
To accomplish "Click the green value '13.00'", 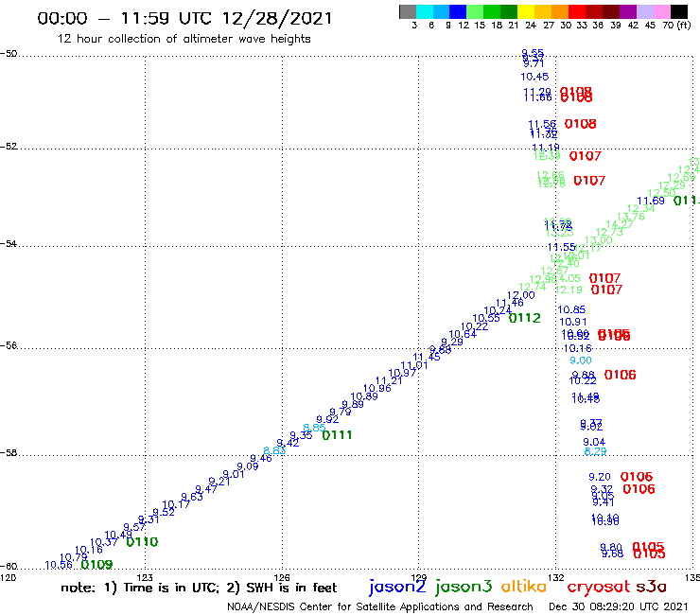I will click(x=599, y=240).
